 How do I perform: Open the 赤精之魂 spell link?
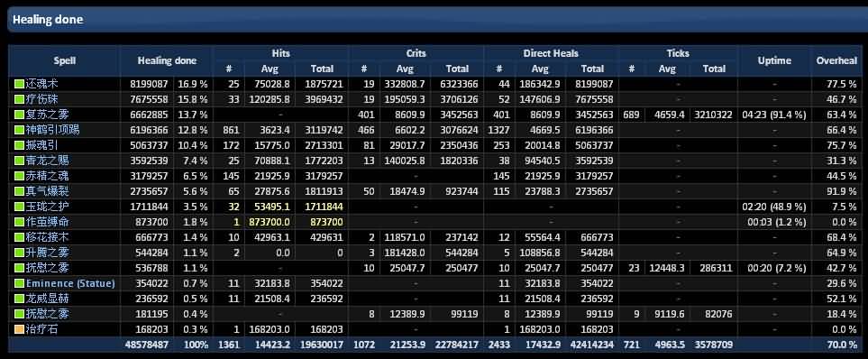pos(47,176)
